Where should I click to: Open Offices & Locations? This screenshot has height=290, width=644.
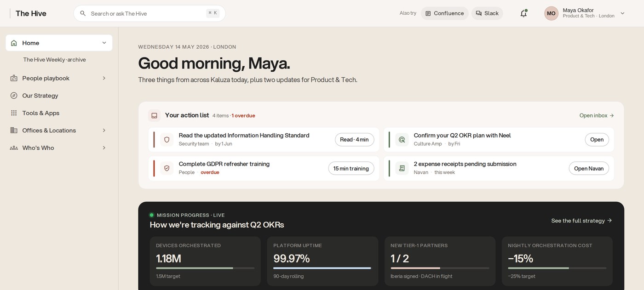click(x=59, y=131)
